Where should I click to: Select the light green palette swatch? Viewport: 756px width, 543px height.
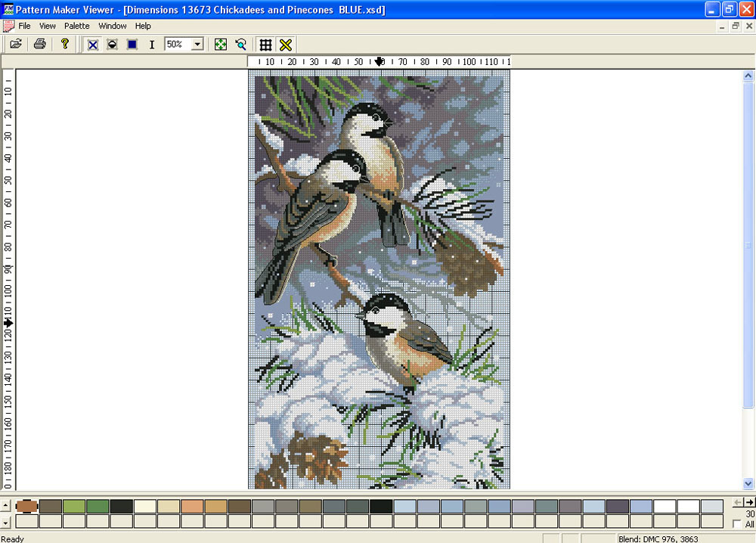click(74, 506)
